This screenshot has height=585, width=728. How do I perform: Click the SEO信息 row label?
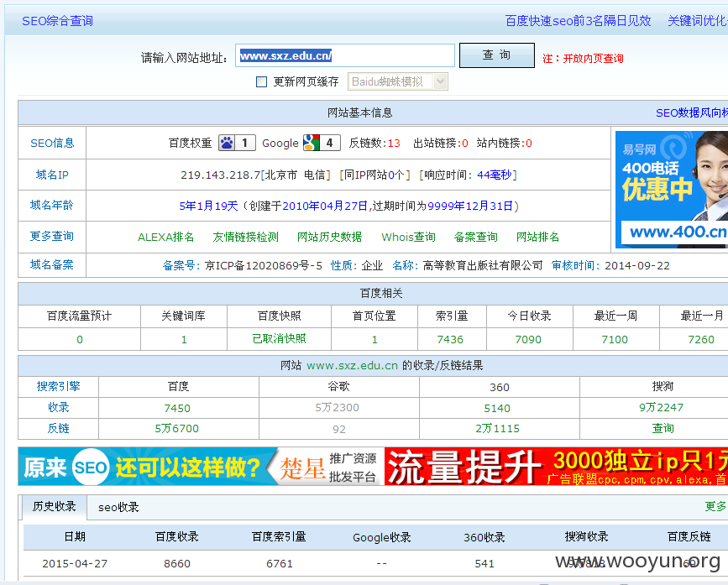click(52, 143)
